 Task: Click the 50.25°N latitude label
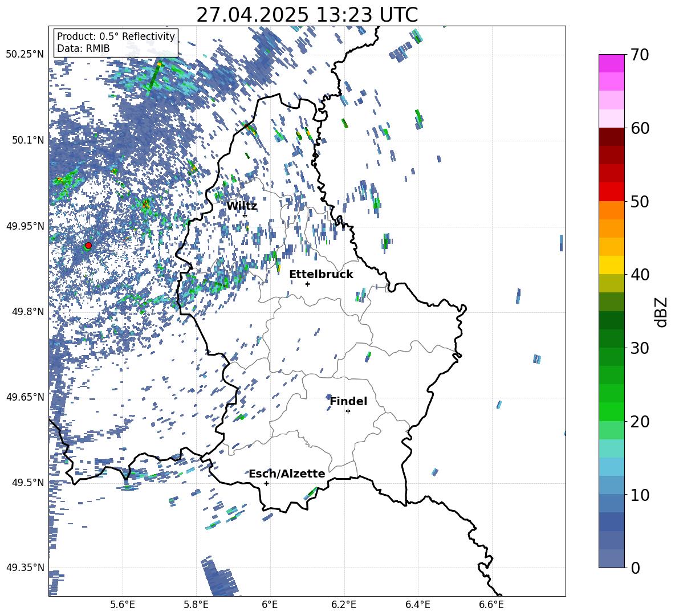click(25, 55)
